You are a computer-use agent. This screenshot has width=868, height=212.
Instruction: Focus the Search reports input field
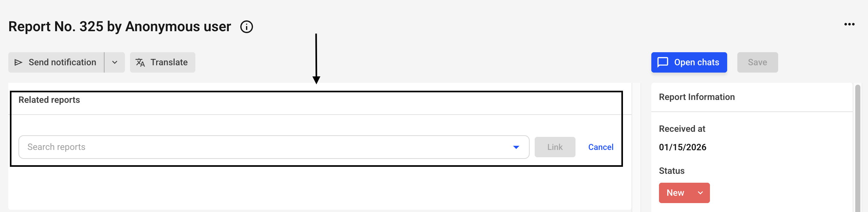point(263,147)
